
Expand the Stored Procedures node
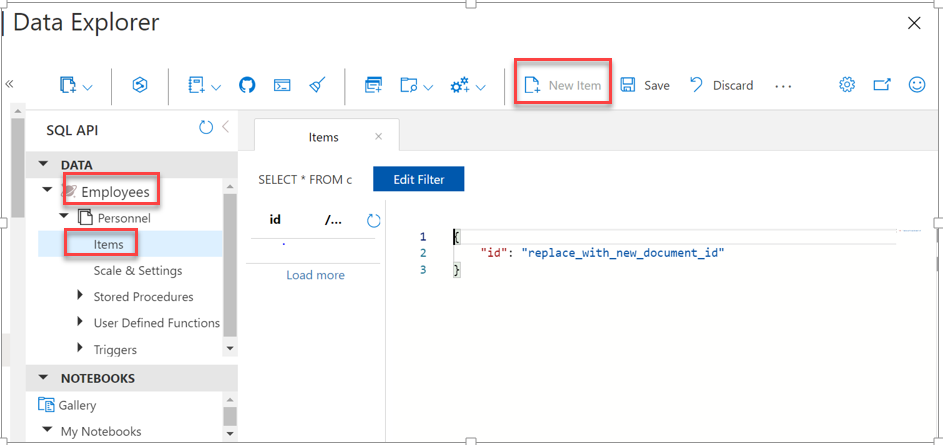click(81, 296)
